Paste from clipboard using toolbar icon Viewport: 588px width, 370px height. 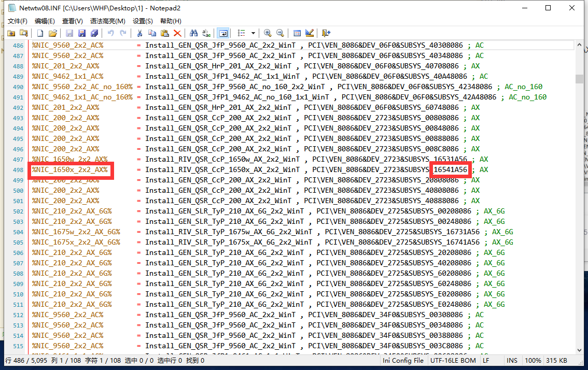164,33
